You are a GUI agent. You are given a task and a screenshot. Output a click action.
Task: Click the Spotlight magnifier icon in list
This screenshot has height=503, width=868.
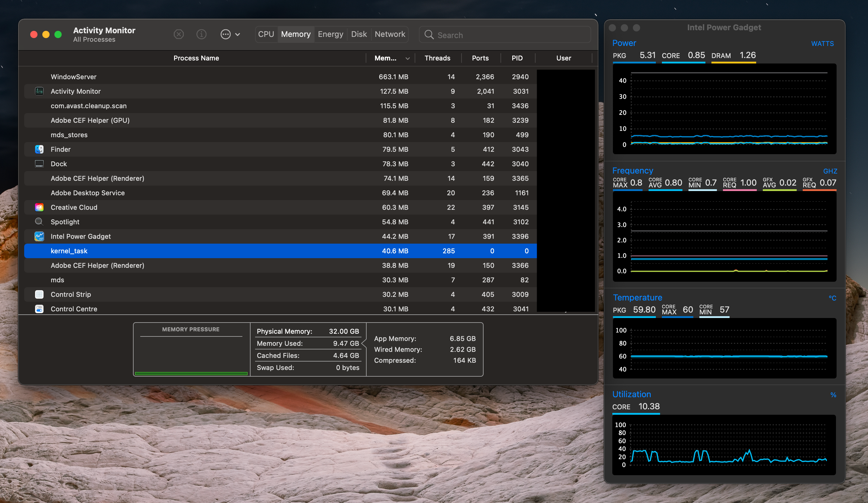point(39,222)
